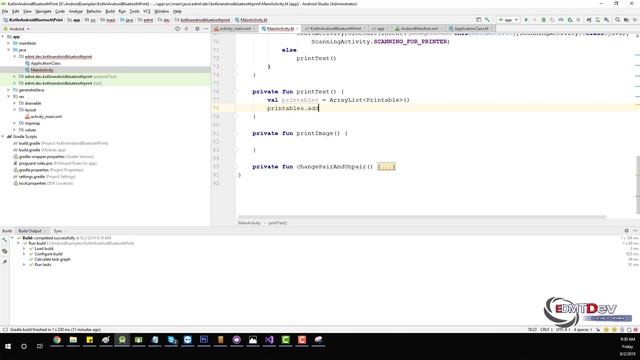Hide the Project panel with minus icon
640x360 pixels.
[206, 29]
